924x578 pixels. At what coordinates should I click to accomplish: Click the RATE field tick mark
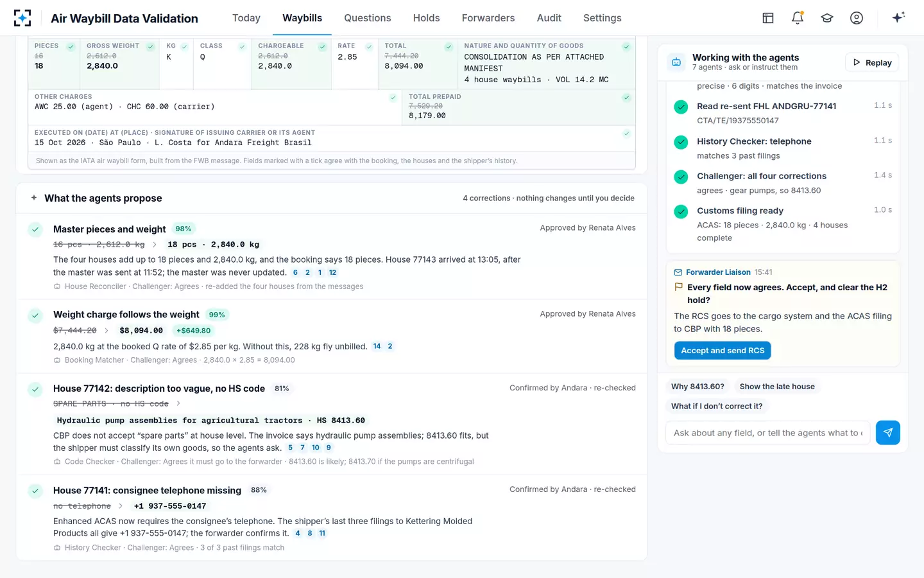coord(369,47)
